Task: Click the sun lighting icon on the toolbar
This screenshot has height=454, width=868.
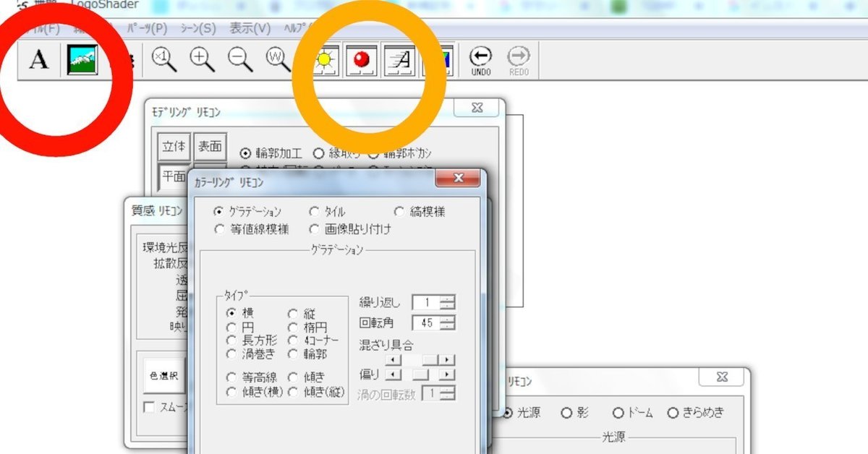Action: pyautogui.click(x=323, y=61)
